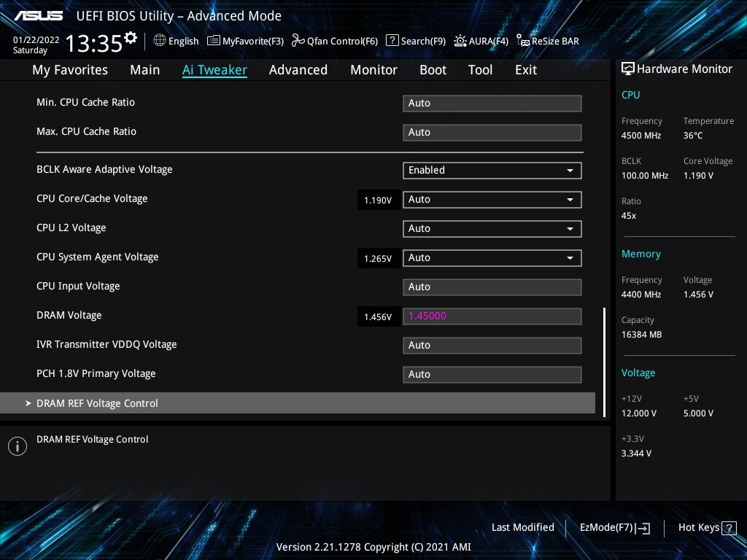Image resolution: width=747 pixels, height=560 pixels.
Task: Open CPU System Agent Voltage dropdown
Action: pyautogui.click(x=492, y=257)
